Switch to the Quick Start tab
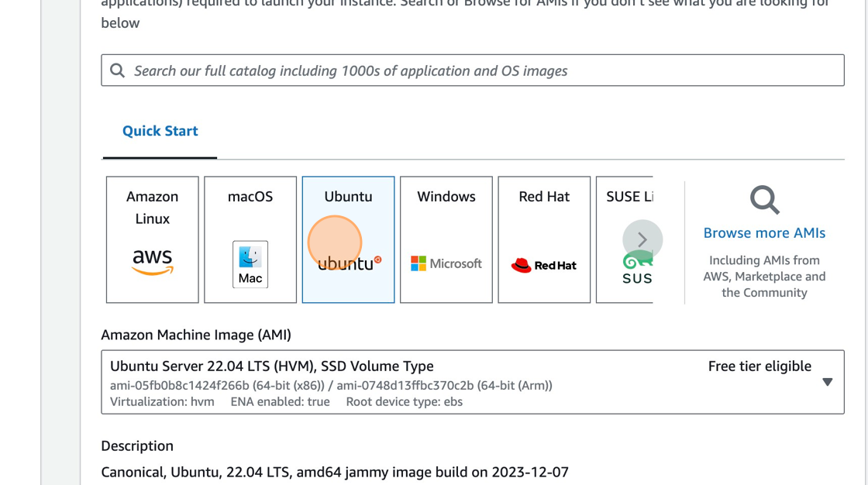The width and height of the screenshot is (868, 485). click(159, 130)
